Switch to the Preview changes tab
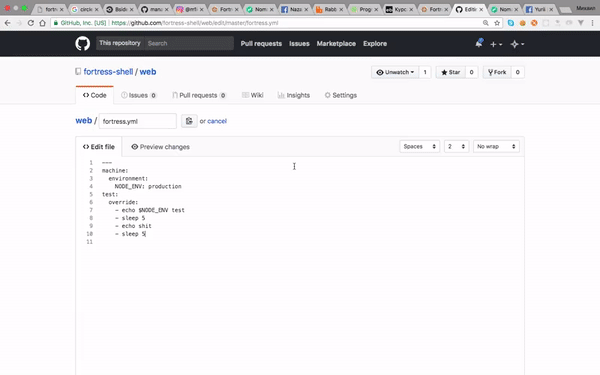600x375 pixels. [160, 147]
